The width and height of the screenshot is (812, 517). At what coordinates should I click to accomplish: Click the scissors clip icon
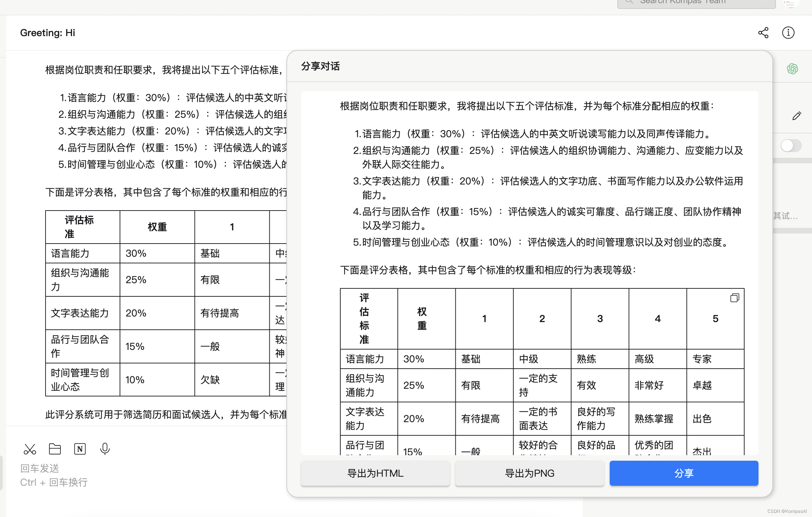[30, 449]
